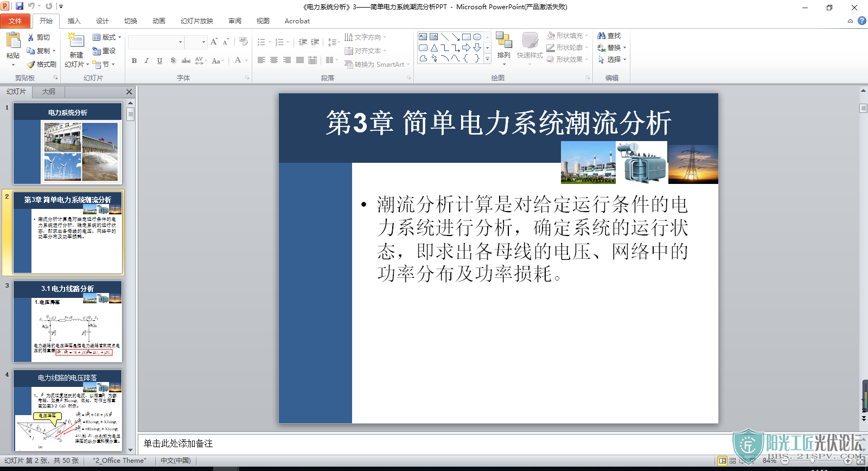Switch to the Outline (大纲) pane tab

click(48, 92)
